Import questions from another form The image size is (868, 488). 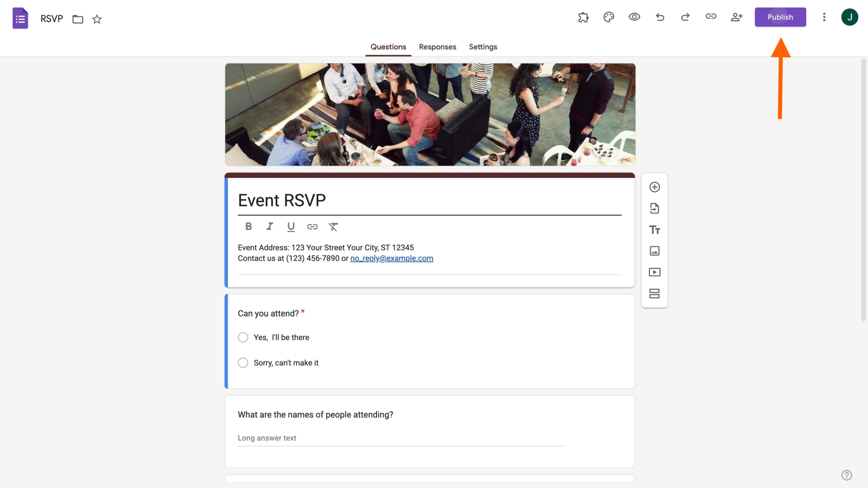pos(654,208)
